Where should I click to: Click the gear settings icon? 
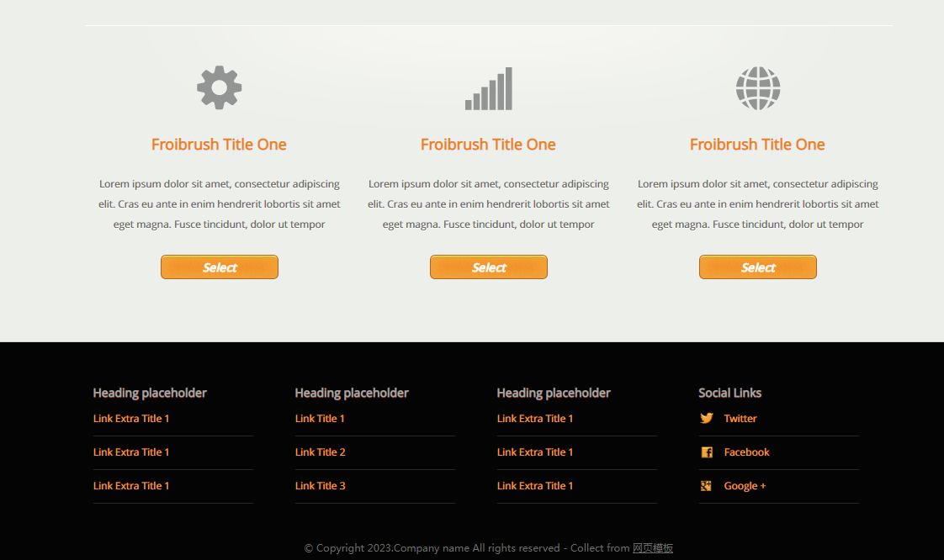click(220, 87)
